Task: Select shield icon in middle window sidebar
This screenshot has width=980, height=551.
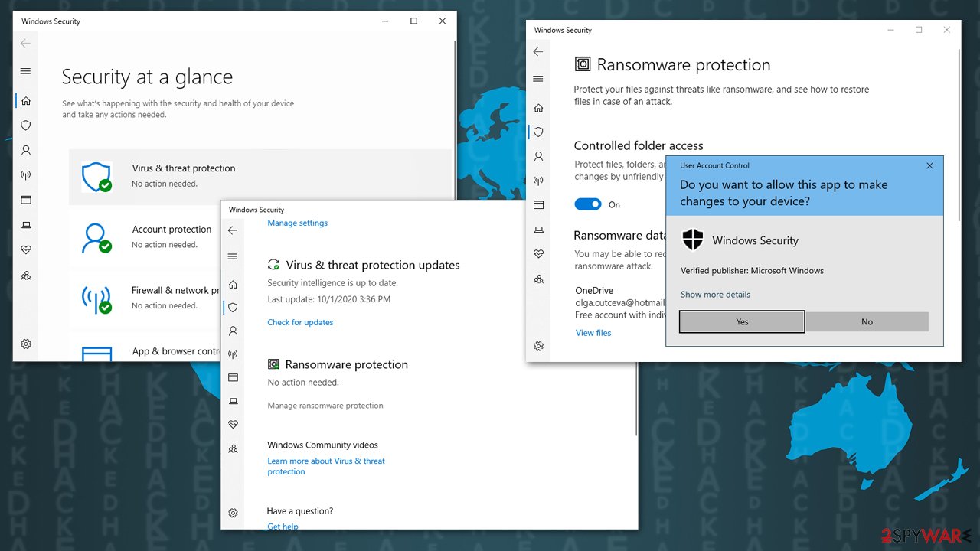Action: (233, 307)
